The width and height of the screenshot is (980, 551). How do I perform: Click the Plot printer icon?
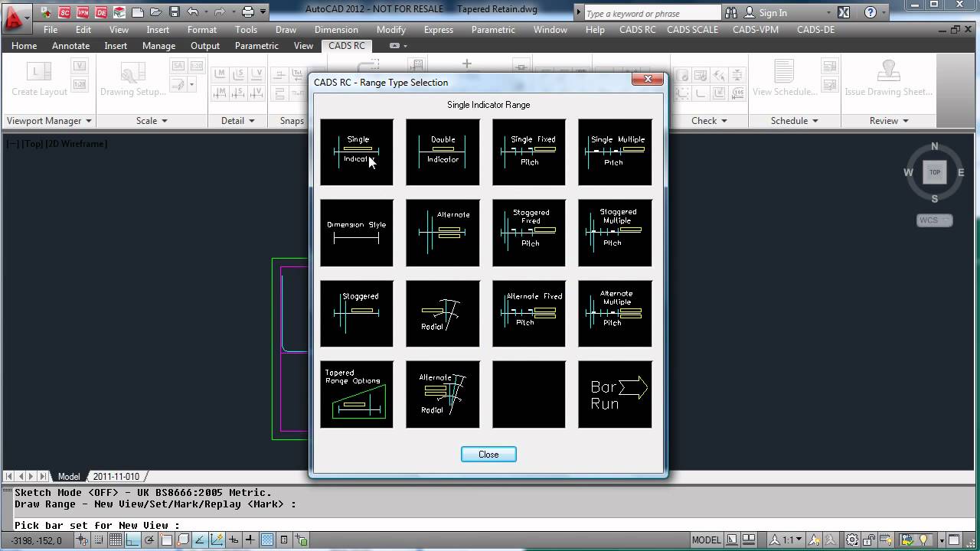pos(248,12)
